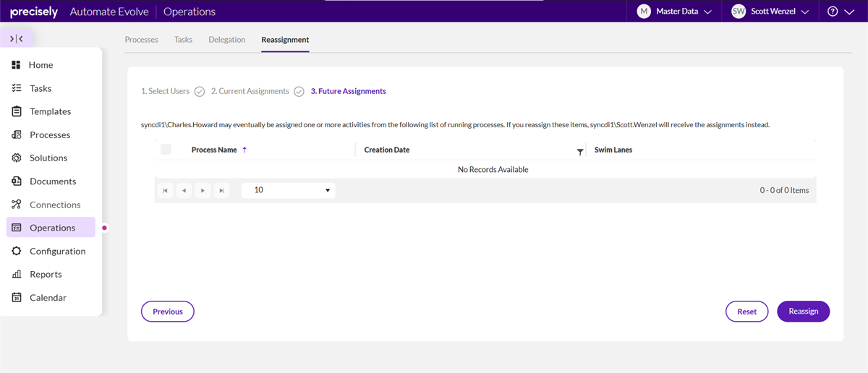Go to last page of grid

pyautogui.click(x=222, y=191)
